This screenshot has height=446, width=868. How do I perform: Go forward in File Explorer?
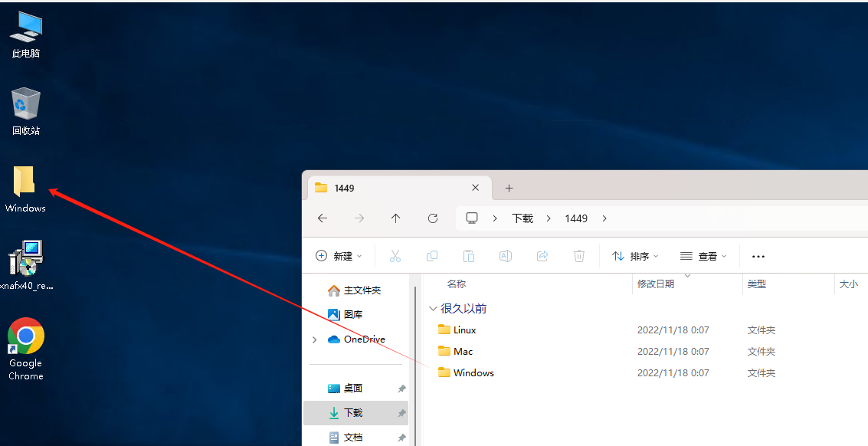(359, 218)
